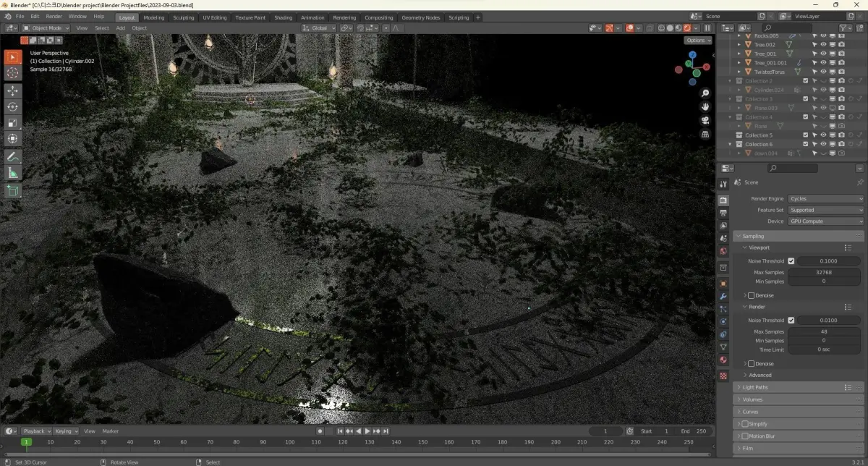
Task: Activate the Move tool
Action: click(13, 90)
